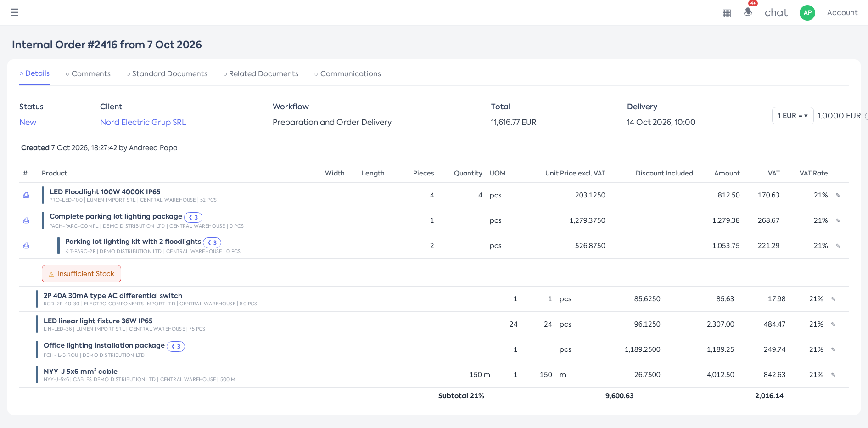Switch to the Details tab
The height and width of the screenshot is (428, 868).
[34, 73]
